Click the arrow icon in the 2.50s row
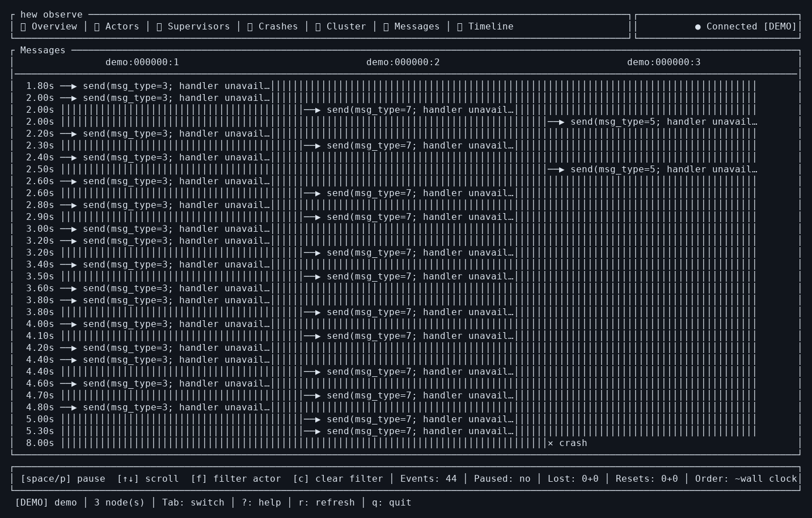This screenshot has height=518, width=812. point(556,169)
